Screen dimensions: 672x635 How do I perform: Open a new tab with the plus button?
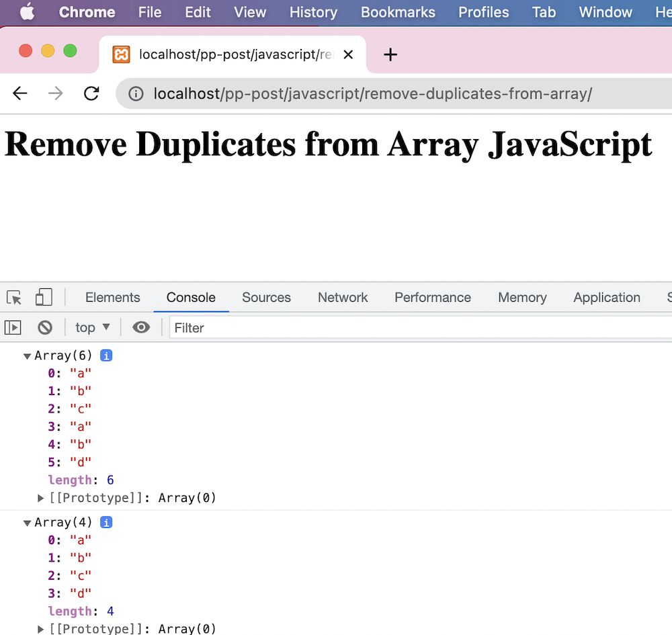390,54
